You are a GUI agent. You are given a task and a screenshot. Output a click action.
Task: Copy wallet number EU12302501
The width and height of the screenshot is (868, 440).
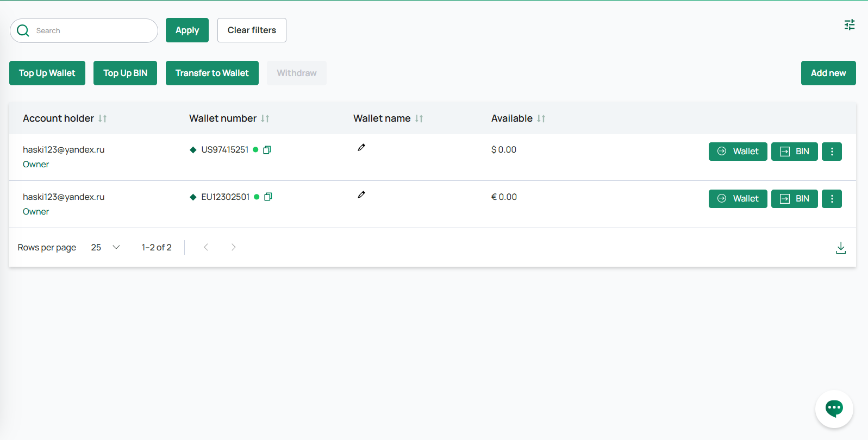[268, 197]
